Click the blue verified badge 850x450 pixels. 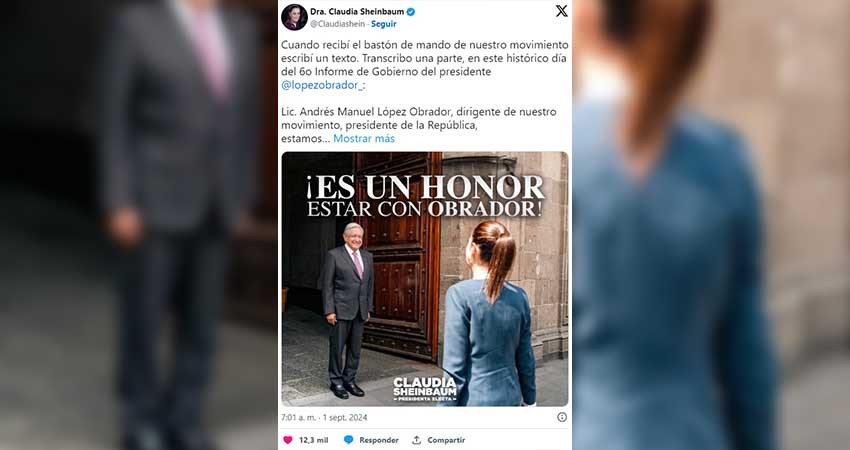tap(411, 11)
